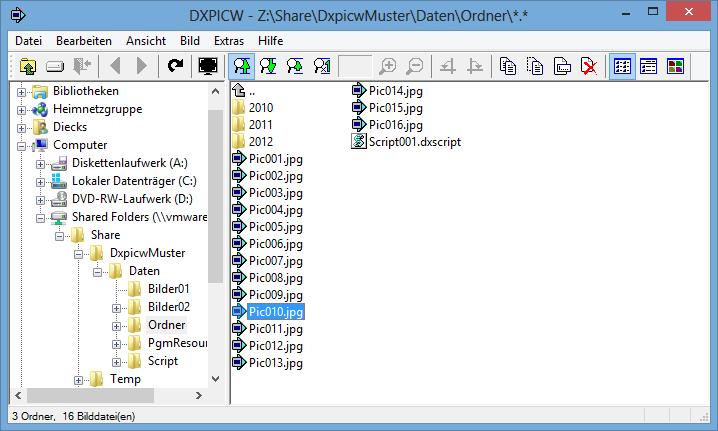The image size is (718, 431).
Task: Select the 2011 folder in file list
Action: pos(259,125)
